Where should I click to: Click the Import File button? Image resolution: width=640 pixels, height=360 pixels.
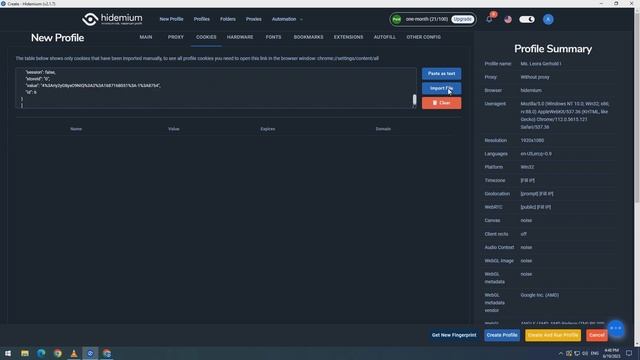(442, 88)
